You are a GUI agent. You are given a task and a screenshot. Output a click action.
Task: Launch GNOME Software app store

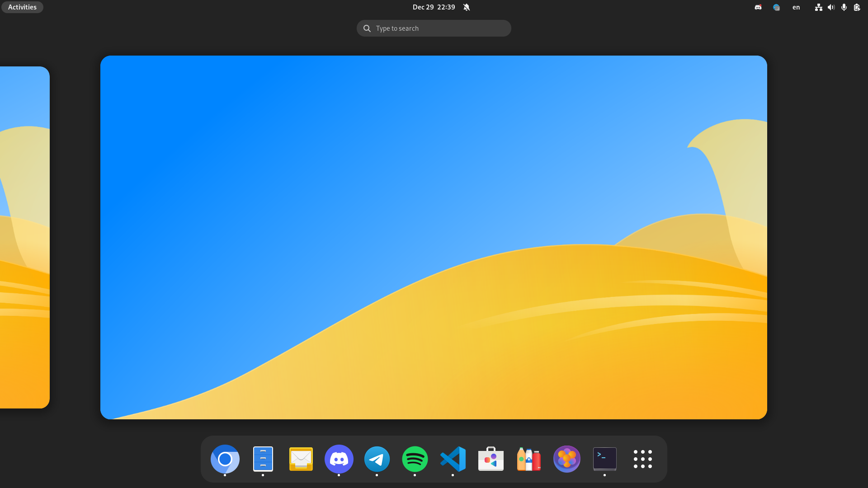click(491, 459)
